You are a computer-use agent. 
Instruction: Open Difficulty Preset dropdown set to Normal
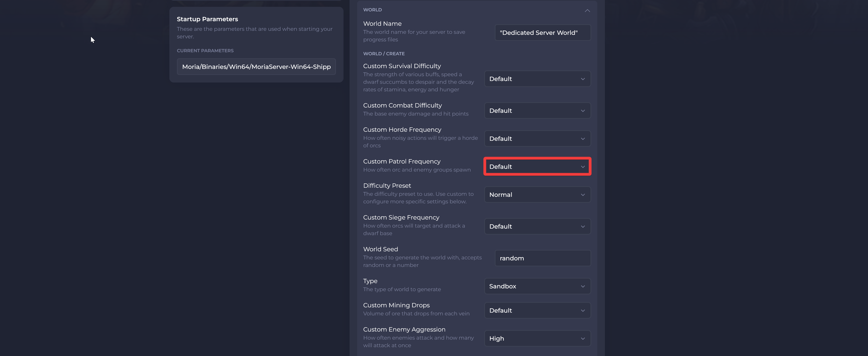(x=537, y=195)
